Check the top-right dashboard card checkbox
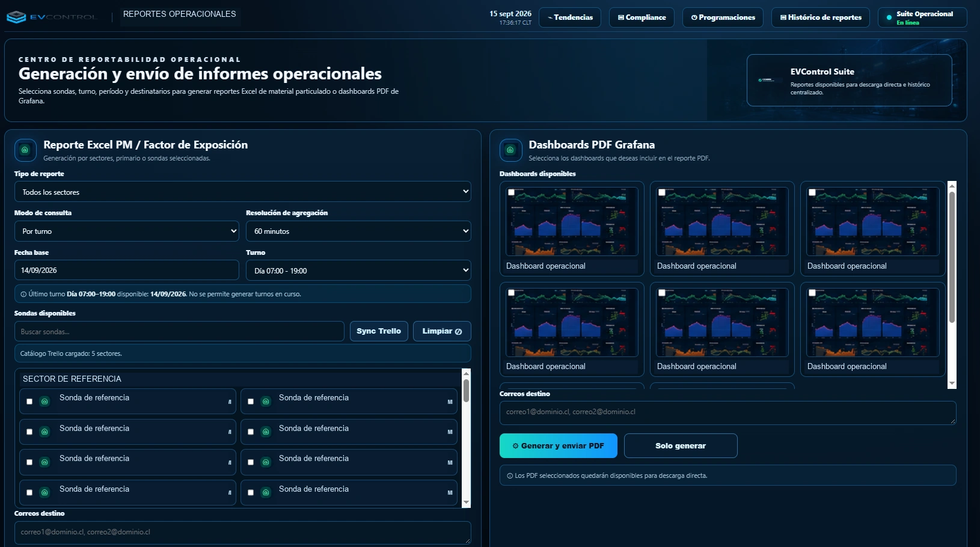 click(x=812, y=192)
